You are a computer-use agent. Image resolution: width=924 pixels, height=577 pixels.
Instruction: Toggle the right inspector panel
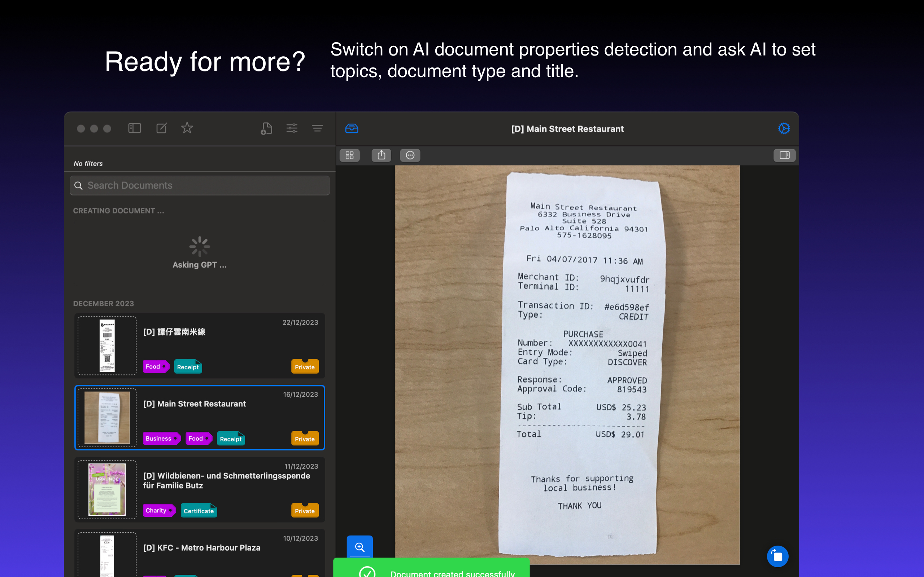click(x=785, y=155)
